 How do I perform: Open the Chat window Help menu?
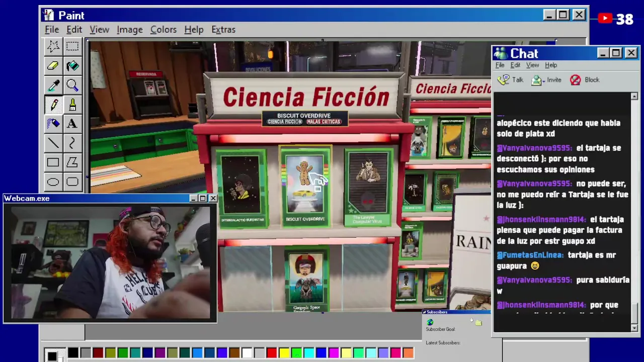[551, 65]
